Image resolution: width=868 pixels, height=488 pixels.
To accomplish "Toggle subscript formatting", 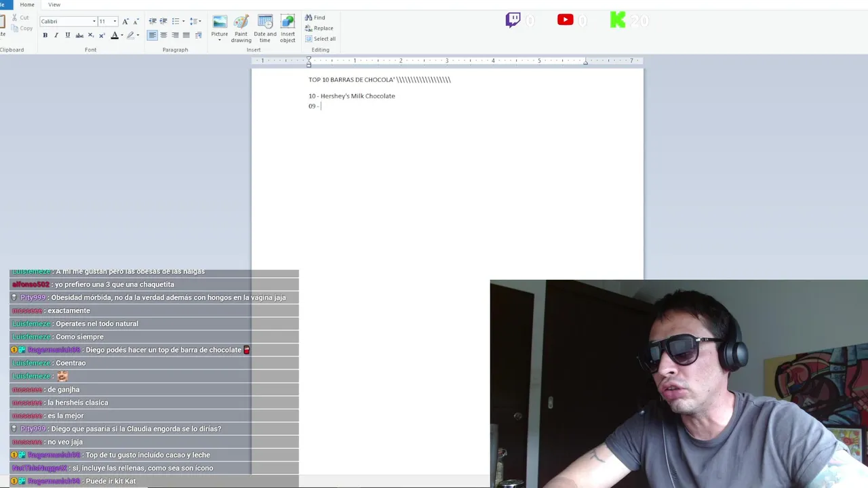I will coord(91,35).
